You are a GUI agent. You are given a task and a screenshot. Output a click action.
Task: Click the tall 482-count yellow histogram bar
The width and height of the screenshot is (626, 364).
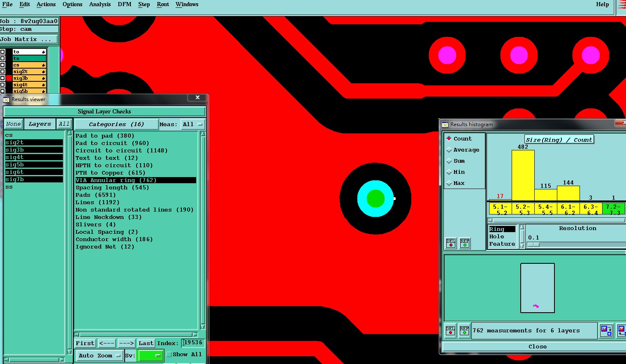point(523,175)
